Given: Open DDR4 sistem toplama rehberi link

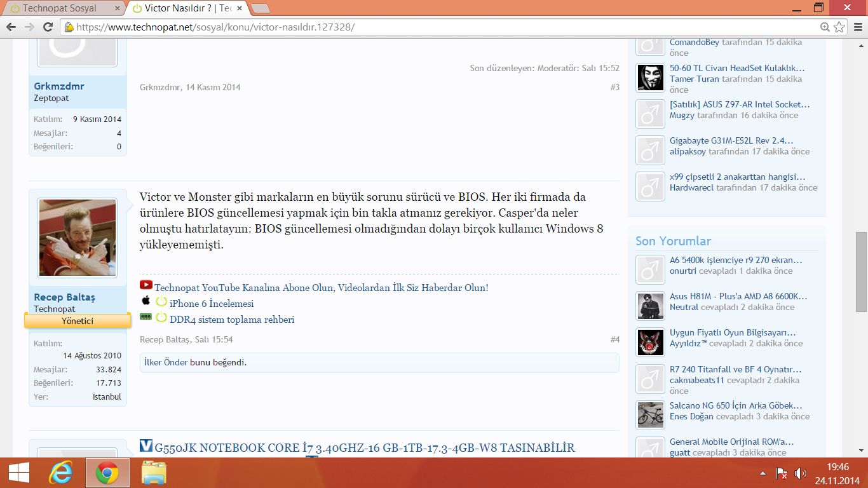Looking at the screenshot, I should (x=232, y=320).
